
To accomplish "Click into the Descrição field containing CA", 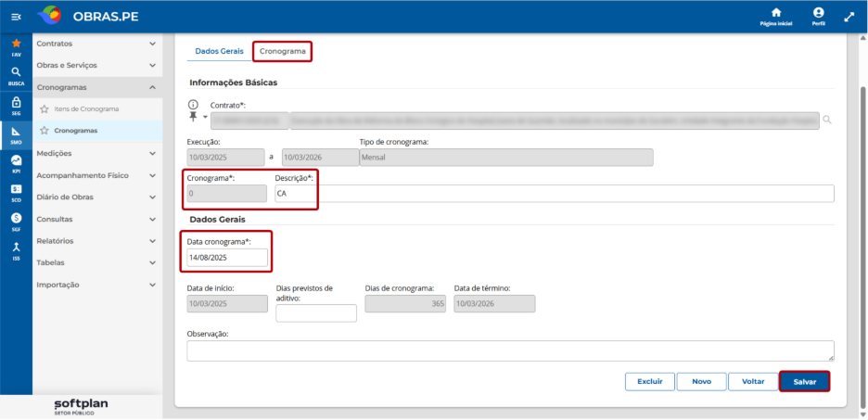I will pyautogui.click(x=555, y=194).
